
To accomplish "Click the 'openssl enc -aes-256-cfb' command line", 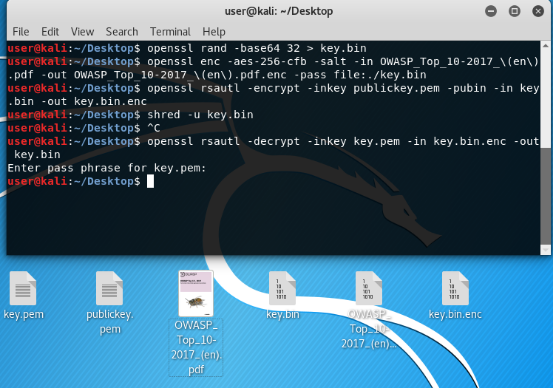I will tap(273, 68).
